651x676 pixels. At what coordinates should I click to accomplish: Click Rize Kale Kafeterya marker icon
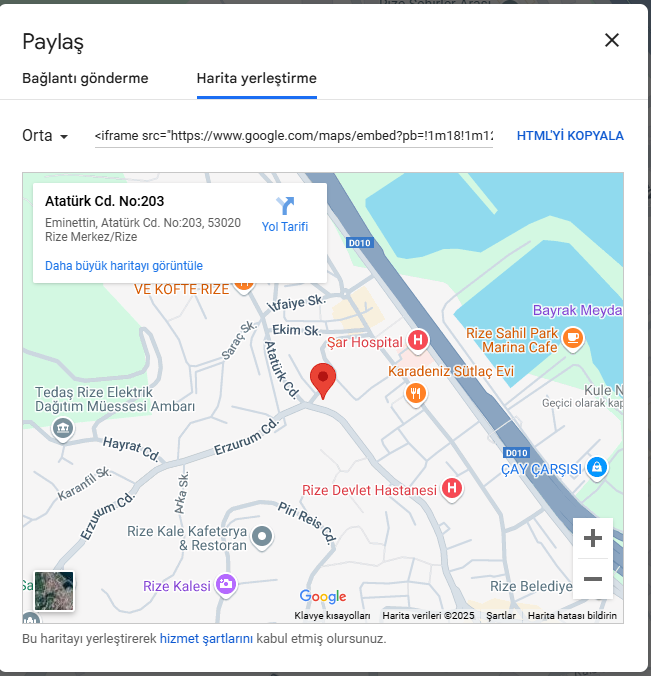coord(262,537)
